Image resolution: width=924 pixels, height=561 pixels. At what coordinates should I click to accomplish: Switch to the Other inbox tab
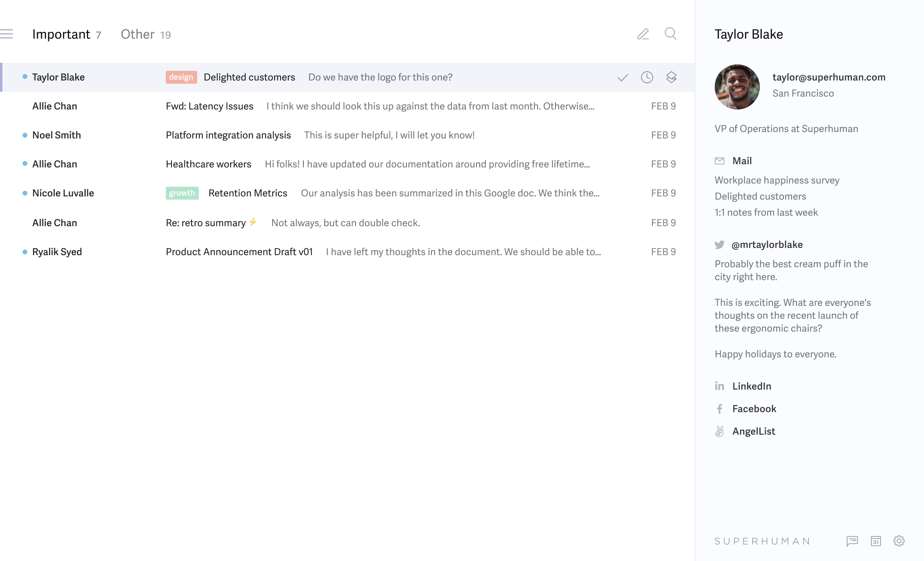click(138, 34)
